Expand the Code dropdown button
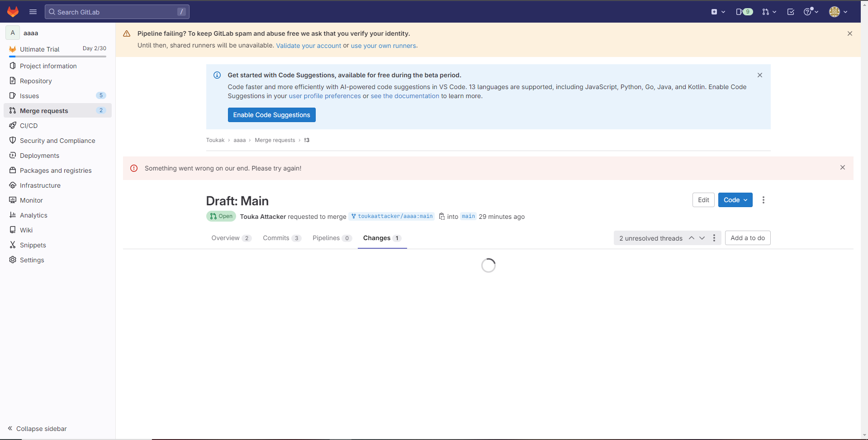This screenshot has height=440, width=868. [x=735, y=200]
